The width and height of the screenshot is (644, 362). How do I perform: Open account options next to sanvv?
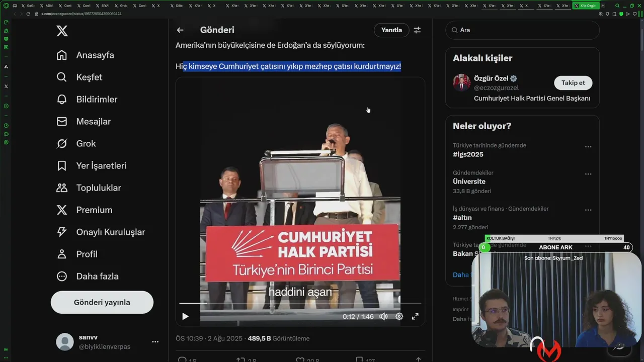coord(155,342)
